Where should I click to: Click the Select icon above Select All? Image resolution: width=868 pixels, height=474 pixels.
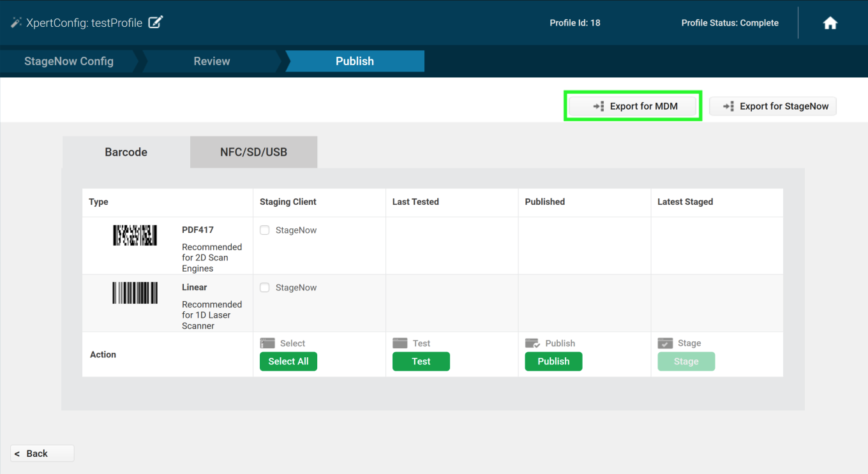pos(267,343)
